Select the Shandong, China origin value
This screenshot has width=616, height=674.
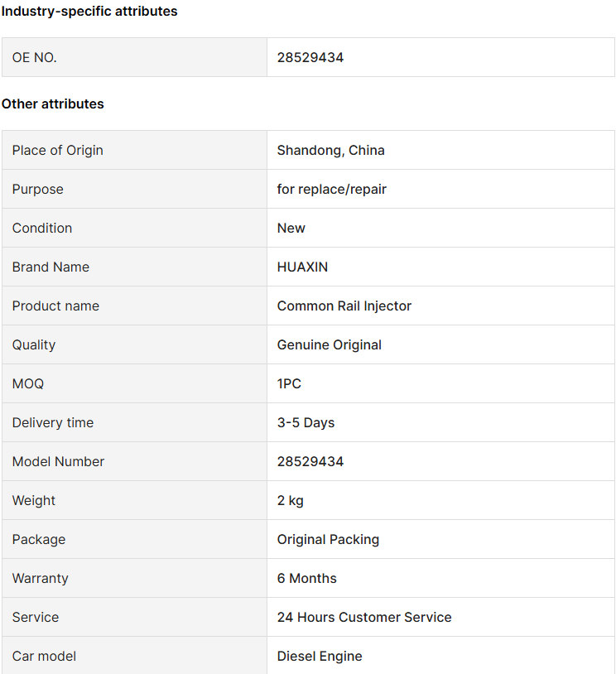point(330,151)
